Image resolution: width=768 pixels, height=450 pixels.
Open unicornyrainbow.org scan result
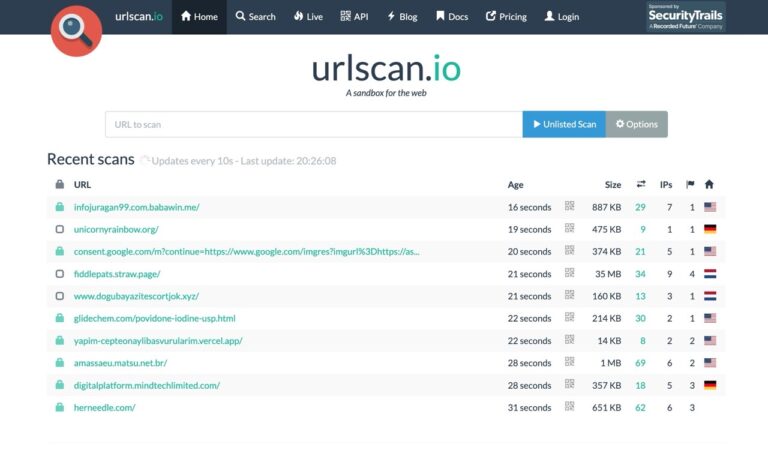[116, 229]
